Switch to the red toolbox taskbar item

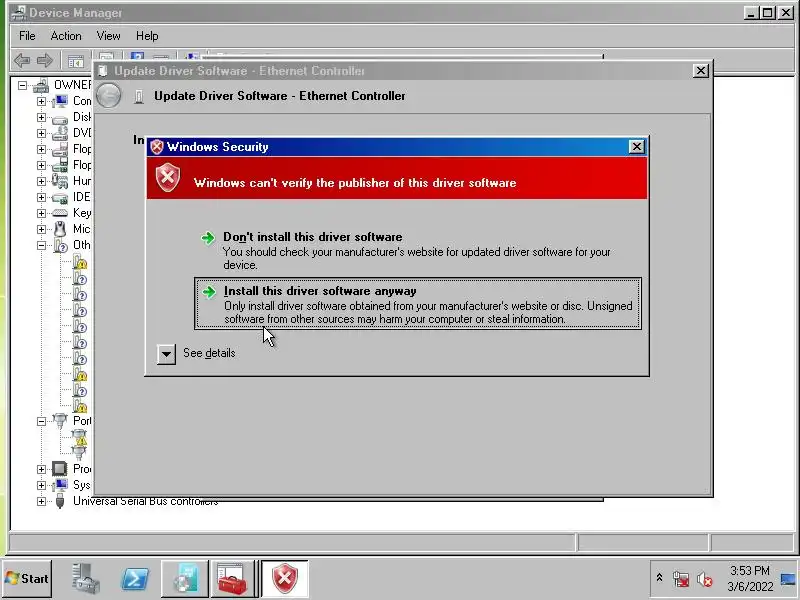(x=233, y=579)
